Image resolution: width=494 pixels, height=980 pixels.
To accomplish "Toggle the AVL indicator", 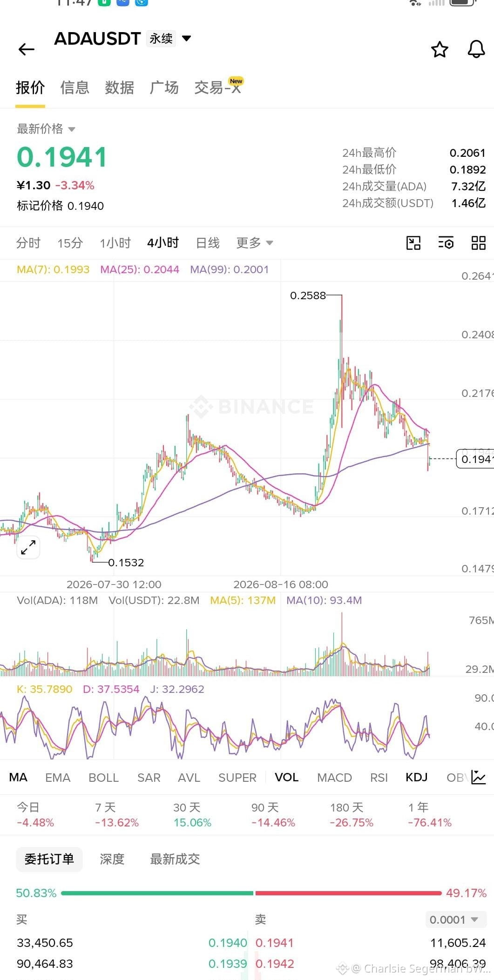I will (189, 778).
